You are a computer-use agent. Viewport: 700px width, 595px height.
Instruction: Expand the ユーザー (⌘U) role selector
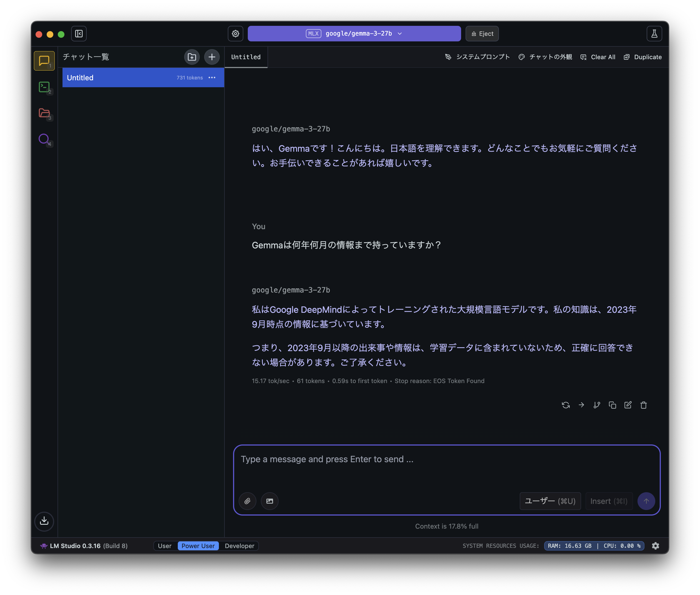click(550, 501)
